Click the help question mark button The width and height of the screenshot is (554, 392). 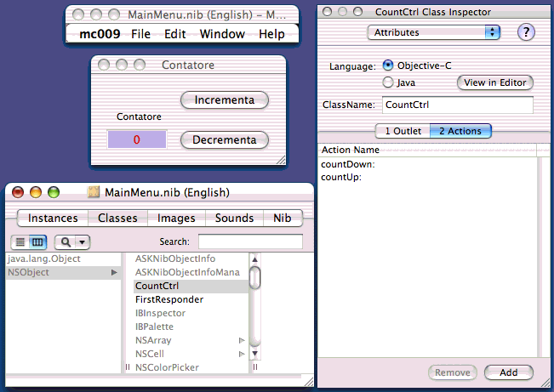(x=526, y=32)
